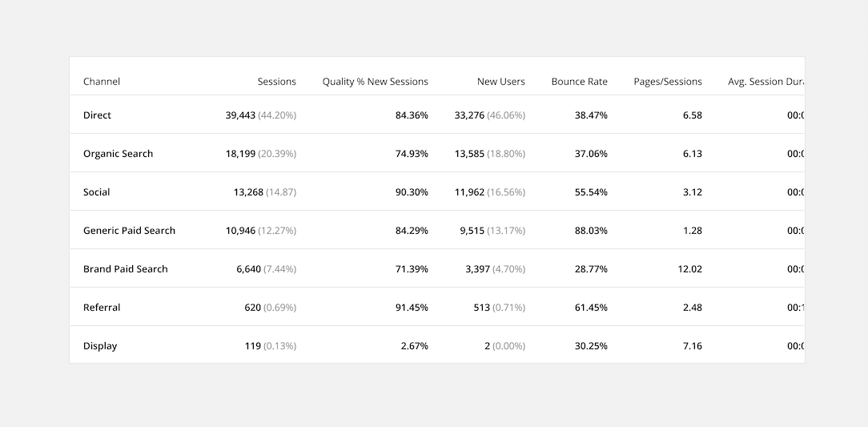This screenshot has height=427, width=868.
Task: Sort by the Pages/Sessions column header
Action: click(668, 82)
